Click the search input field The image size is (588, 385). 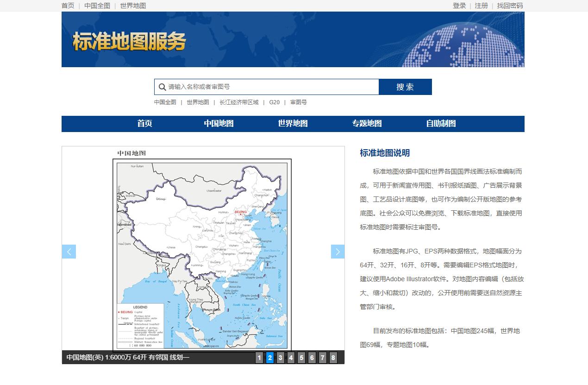(x=269, y=87)
